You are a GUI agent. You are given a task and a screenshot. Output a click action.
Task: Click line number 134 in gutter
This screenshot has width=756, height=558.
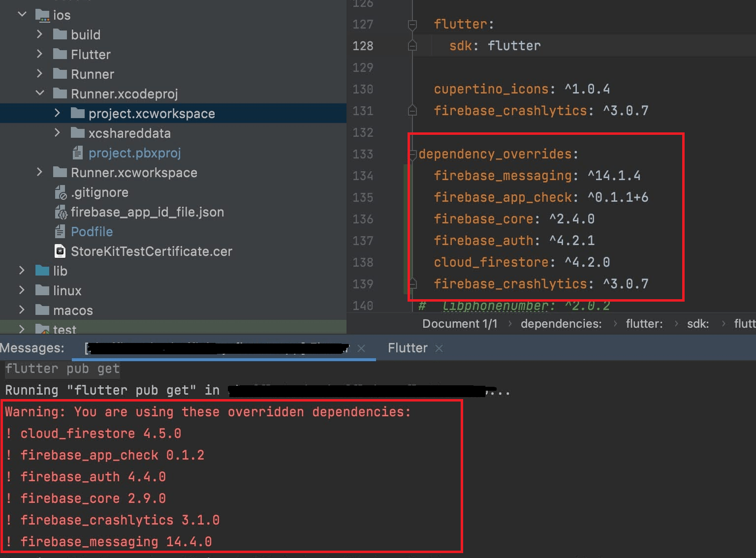[363, 176]
